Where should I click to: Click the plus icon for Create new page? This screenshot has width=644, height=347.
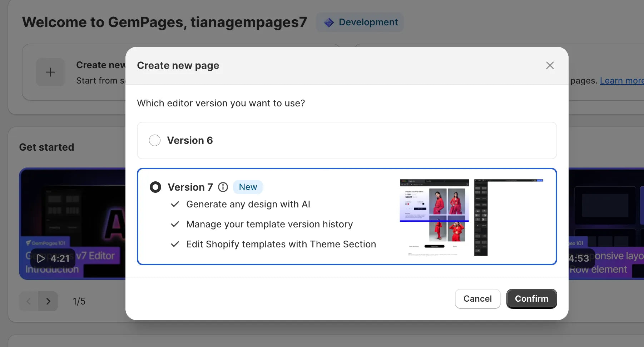tap(50, 72)
